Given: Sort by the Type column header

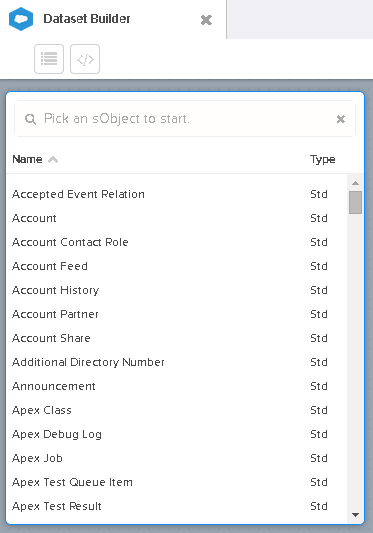Looking at the screenshot, I should pyautogui.click(x=322, y=159).
